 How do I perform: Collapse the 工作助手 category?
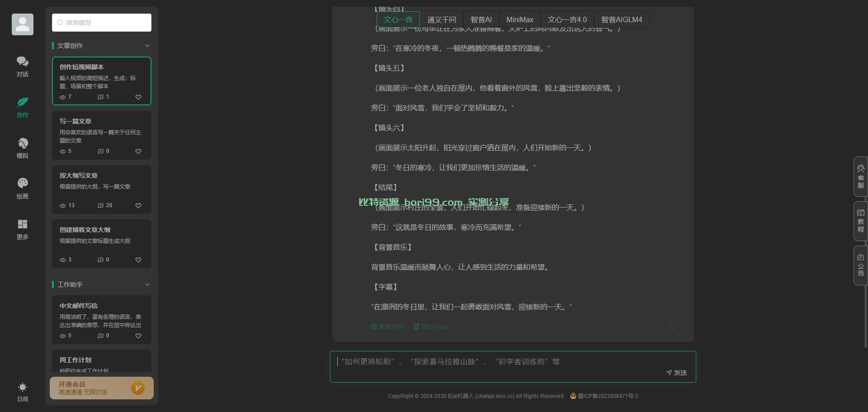147,284
